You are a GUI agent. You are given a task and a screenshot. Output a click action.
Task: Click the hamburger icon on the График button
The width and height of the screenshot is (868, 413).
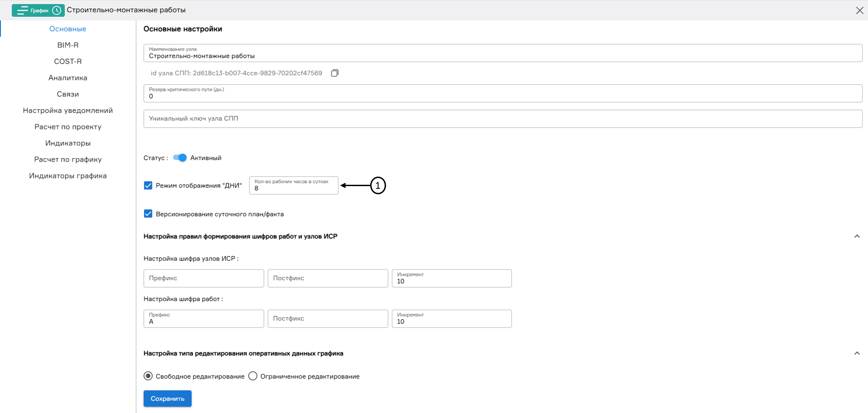[21, 10]
